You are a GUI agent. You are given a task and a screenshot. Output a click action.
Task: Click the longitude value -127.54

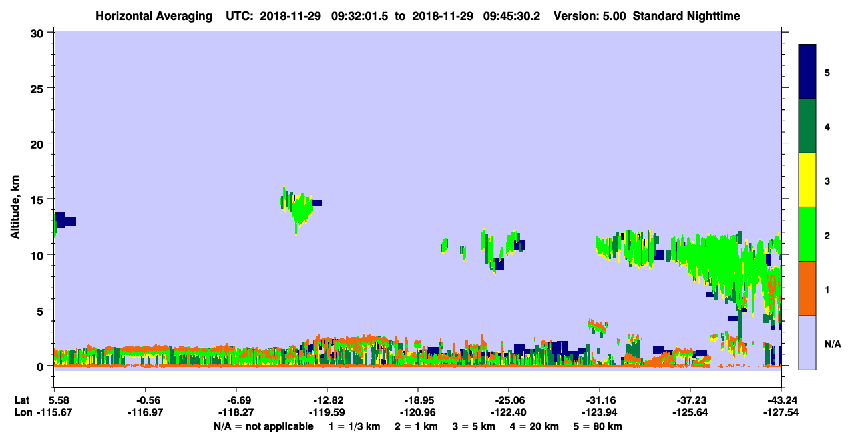[x=781, y=412]
